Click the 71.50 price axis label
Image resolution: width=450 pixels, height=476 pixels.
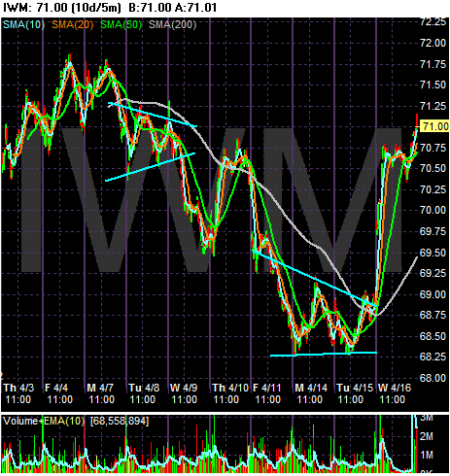coord(433,85)
